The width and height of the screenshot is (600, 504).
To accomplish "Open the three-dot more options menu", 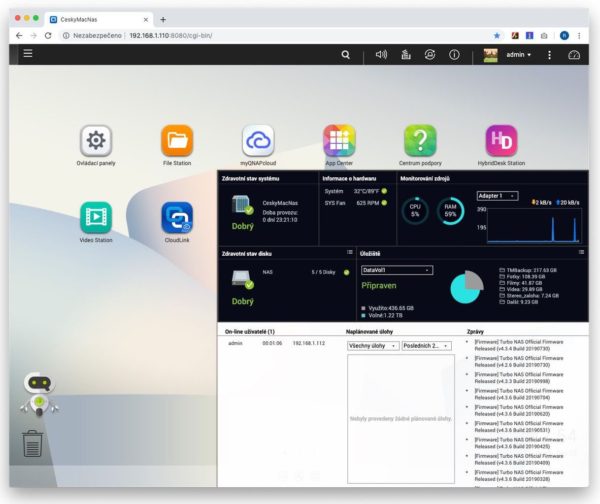I will point(549,55).
